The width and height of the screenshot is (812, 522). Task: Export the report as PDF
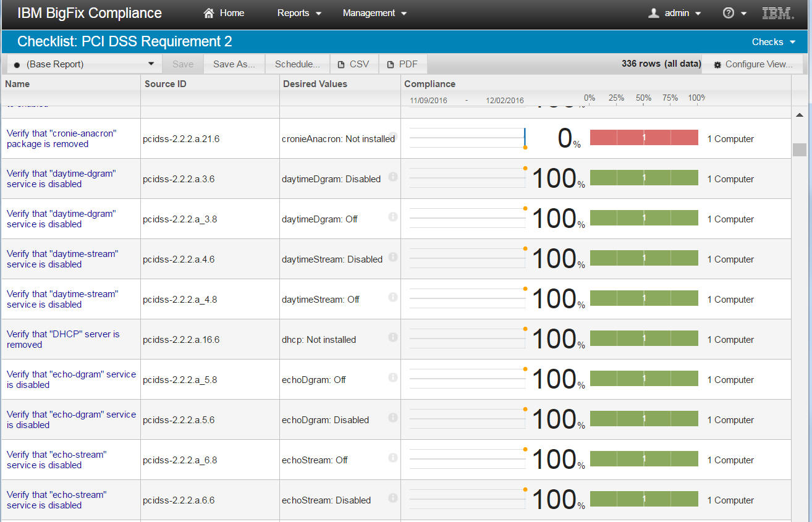402,64
